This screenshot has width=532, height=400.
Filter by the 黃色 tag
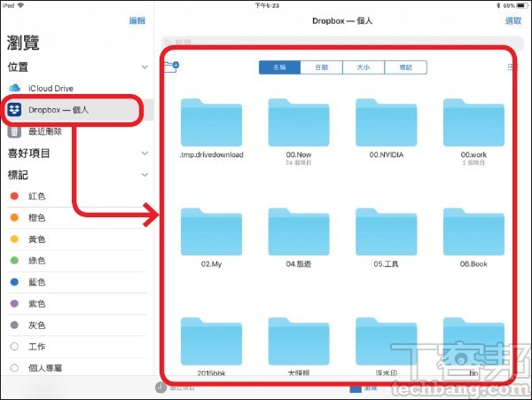click(76, 239)
